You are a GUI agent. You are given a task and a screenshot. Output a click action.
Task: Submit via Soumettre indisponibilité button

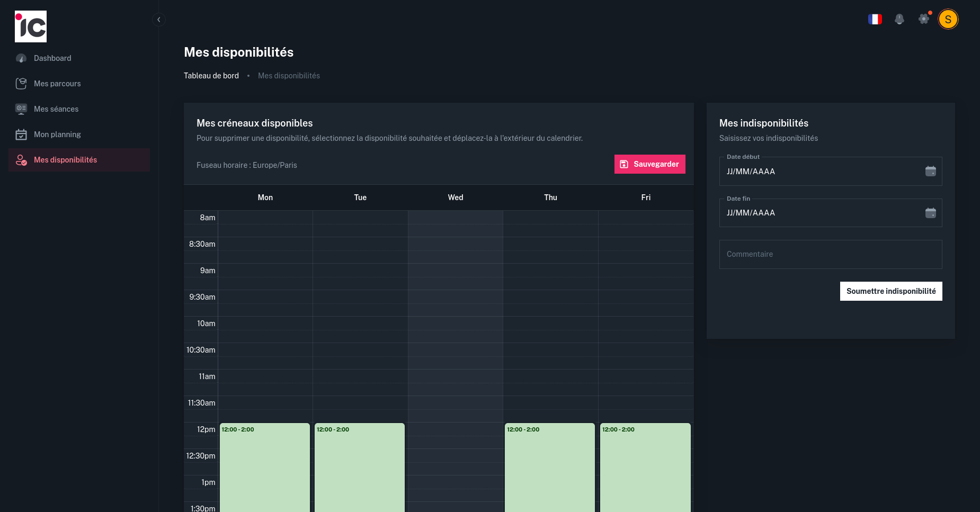[890, 291]
